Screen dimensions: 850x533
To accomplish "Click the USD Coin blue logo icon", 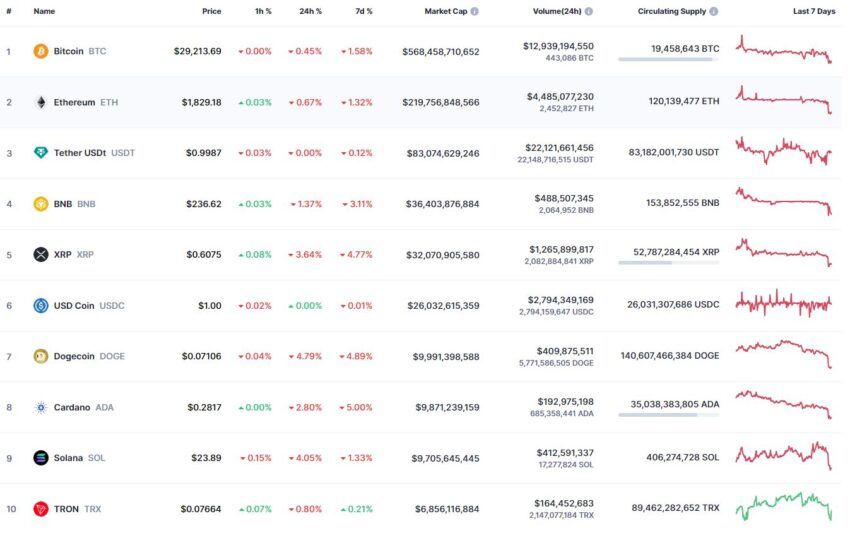I will pyautogui.click(x=41, y=305).
